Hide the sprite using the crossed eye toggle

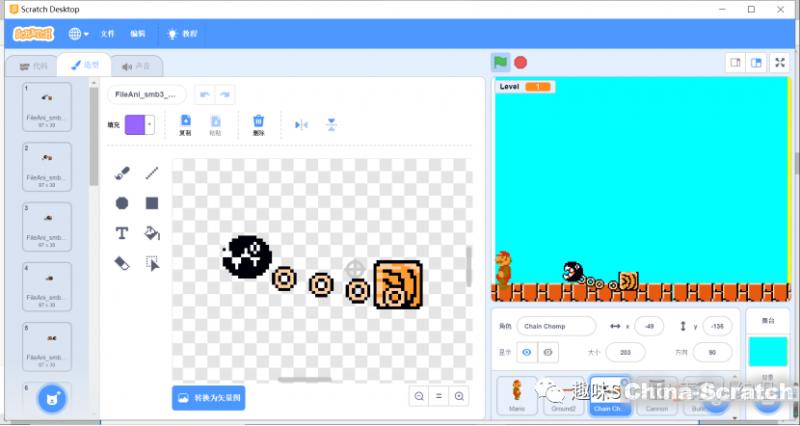coord(548,352)
